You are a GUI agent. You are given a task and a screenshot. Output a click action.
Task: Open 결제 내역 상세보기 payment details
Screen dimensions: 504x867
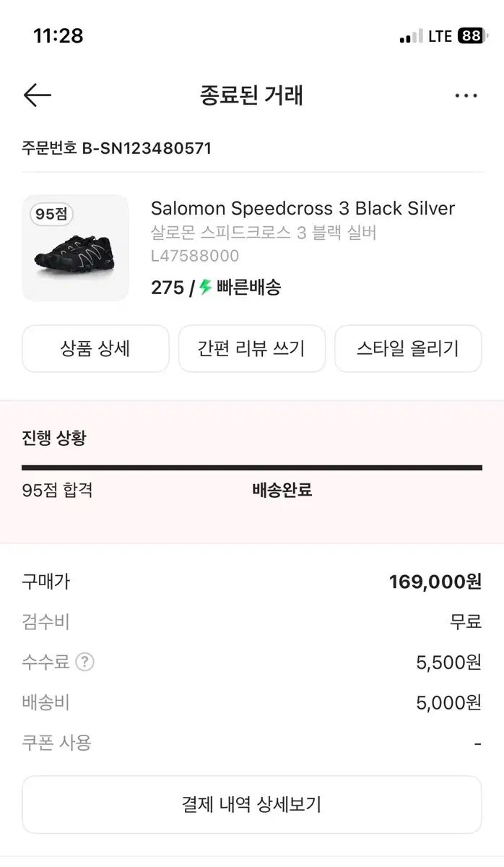251,804
